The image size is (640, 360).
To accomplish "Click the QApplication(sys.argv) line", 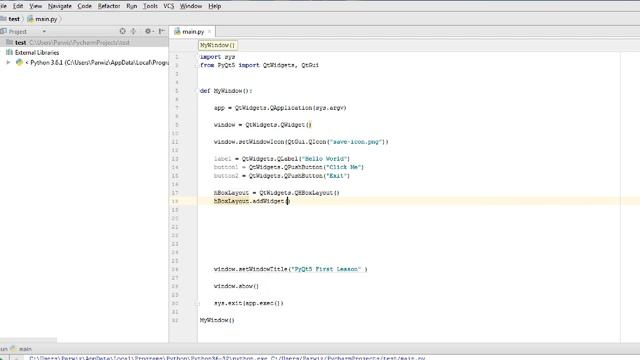I will coord(280,108).
